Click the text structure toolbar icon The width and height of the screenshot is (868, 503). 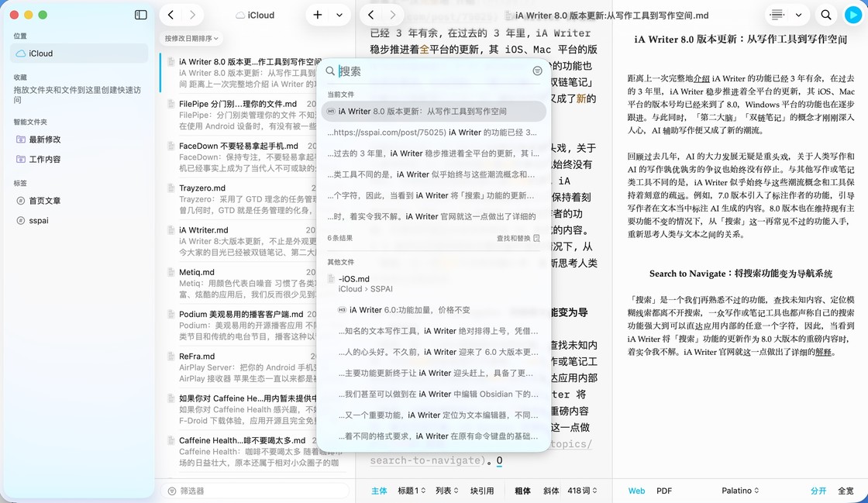[777, 15]
